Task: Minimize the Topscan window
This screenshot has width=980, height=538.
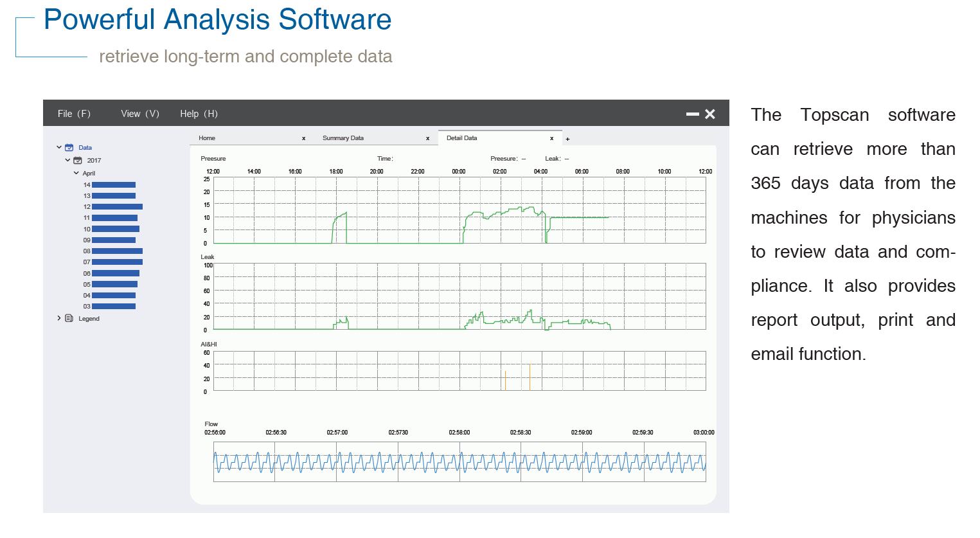Action: click(692, 114)
